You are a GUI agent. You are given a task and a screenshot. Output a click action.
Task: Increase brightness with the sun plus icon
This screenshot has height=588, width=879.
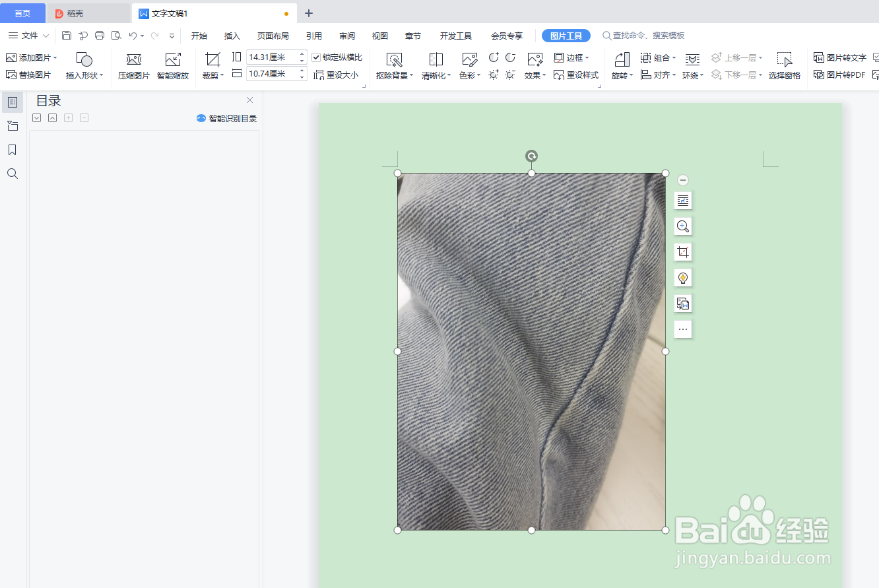[x=494, y=75]
